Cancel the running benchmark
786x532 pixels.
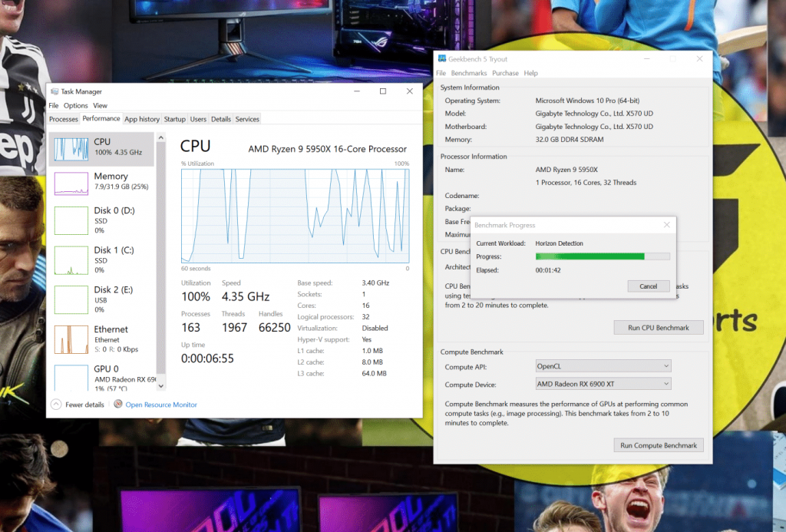pos(648,286)
